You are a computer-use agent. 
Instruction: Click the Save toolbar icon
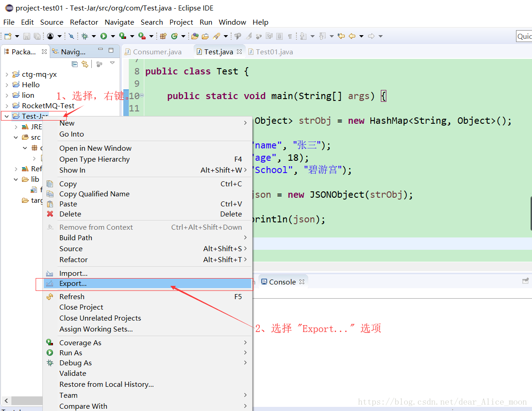26,36
